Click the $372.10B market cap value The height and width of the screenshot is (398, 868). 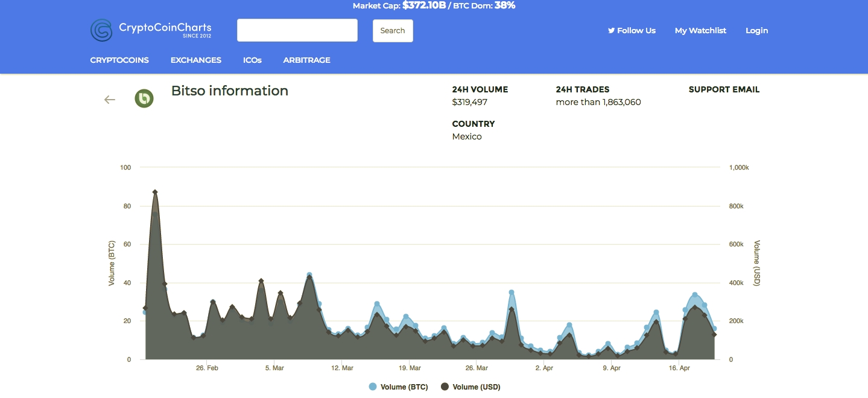pyautogui.click(x=424, y=5)
